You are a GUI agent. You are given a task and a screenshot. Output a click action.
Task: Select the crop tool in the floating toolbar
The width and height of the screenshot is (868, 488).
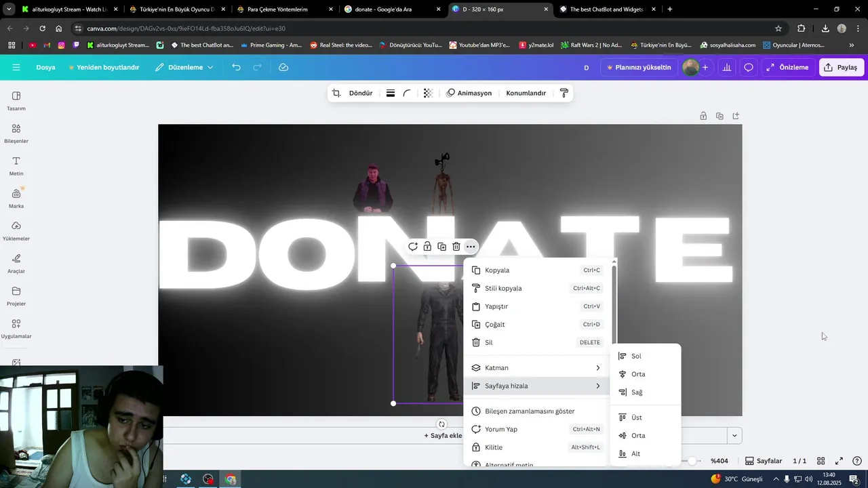[336, 93]
